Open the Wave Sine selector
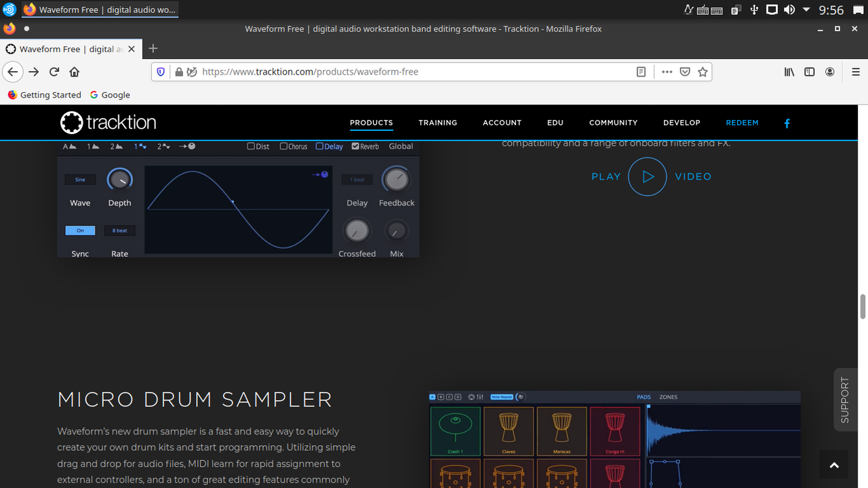This screenshot has width=868, height=488. coord(80,179)
